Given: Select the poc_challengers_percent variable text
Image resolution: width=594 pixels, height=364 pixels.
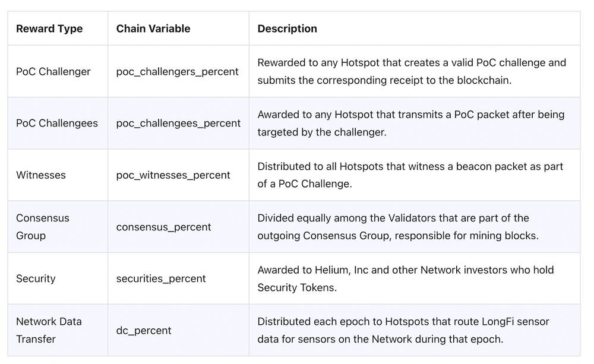Looking at the screenshot, I should tap(177, 72).
